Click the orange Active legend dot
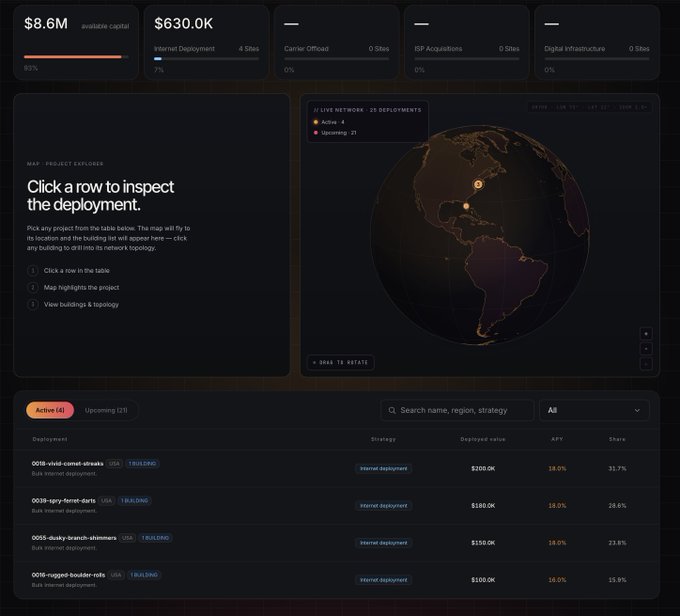The image size is (680, 616). (x=316, y=122)
